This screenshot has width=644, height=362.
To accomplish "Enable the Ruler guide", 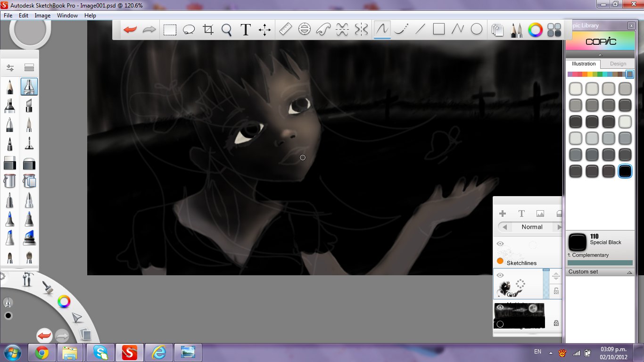I will tap(285, 30).
